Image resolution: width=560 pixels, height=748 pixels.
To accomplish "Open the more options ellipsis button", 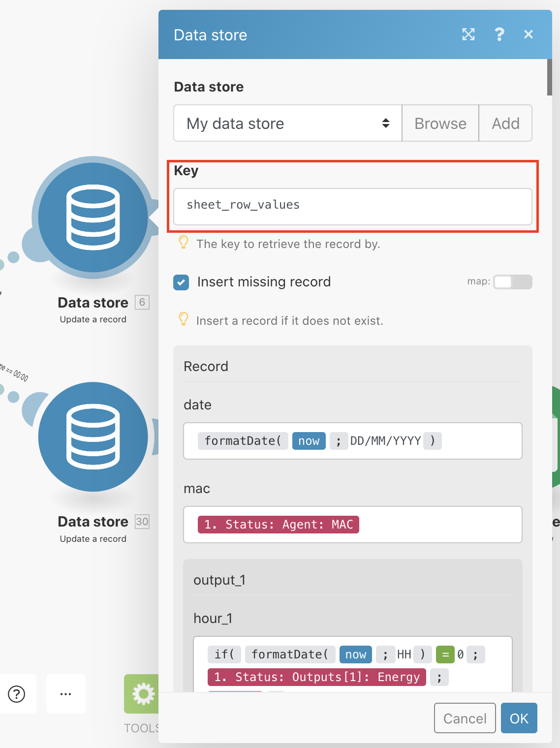I will [66, 694].
